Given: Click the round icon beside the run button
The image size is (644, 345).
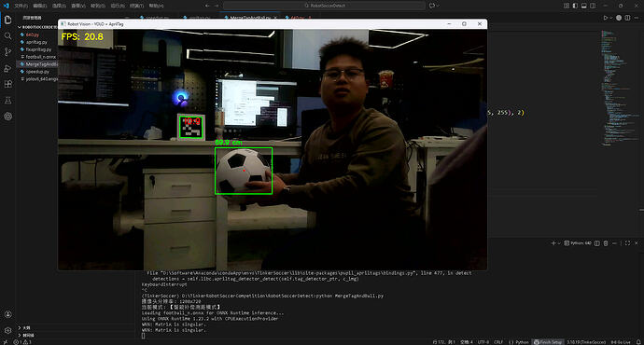Looking at the screenshot, I should (619, 18).
